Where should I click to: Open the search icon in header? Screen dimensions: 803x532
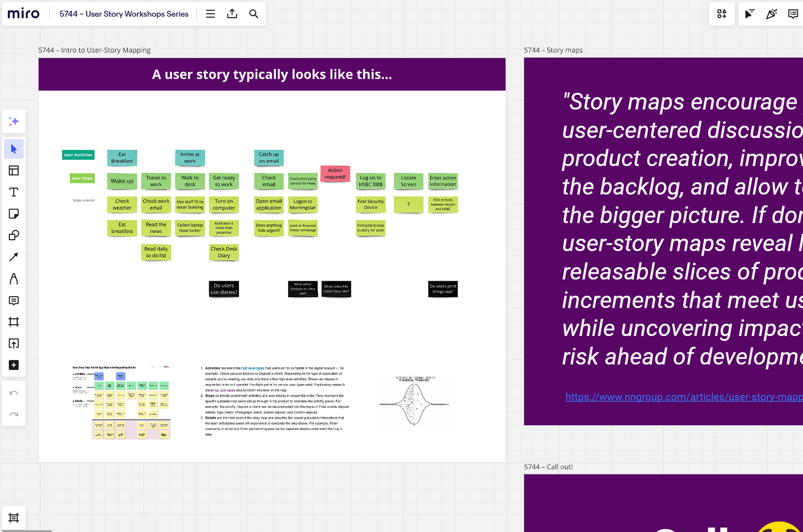point(253,14)
